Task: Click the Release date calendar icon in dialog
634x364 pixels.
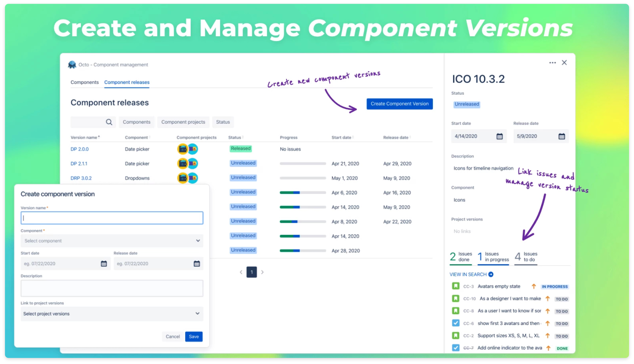Action: coord(196,264)
